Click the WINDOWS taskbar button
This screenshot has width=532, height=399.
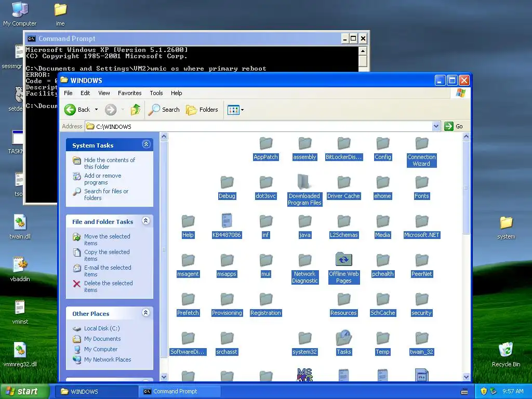tap(97, 391)
